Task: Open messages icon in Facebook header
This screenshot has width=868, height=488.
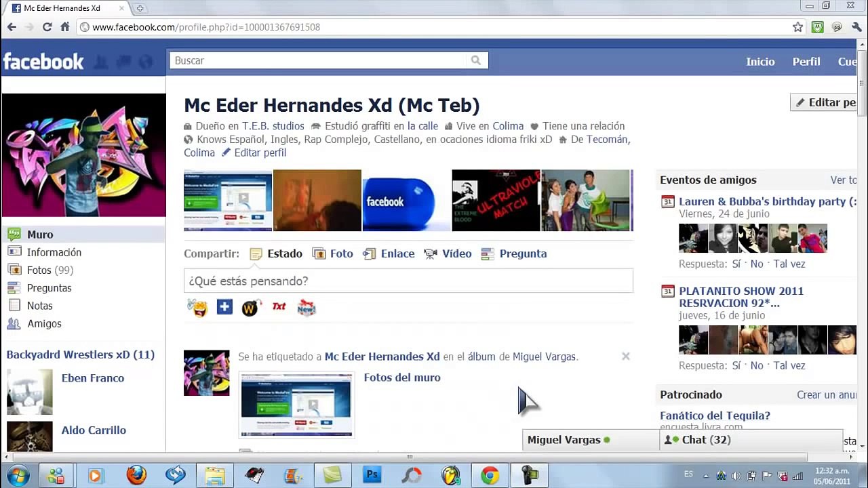Action: 123,62
